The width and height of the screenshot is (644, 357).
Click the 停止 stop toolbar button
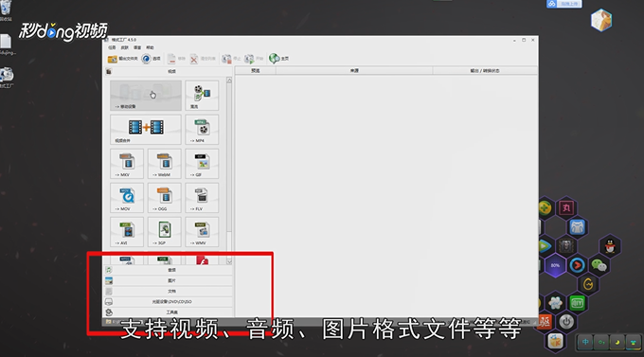pyautogui.click(x=231, y=59)
